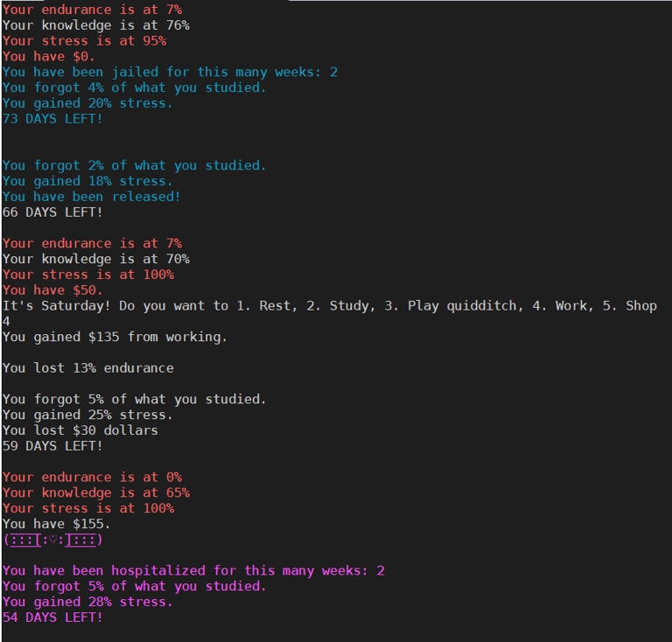Select the red 'Your knowledge is at 65%' line
This screenshot has width=672, height=642.
pos(96,493)
